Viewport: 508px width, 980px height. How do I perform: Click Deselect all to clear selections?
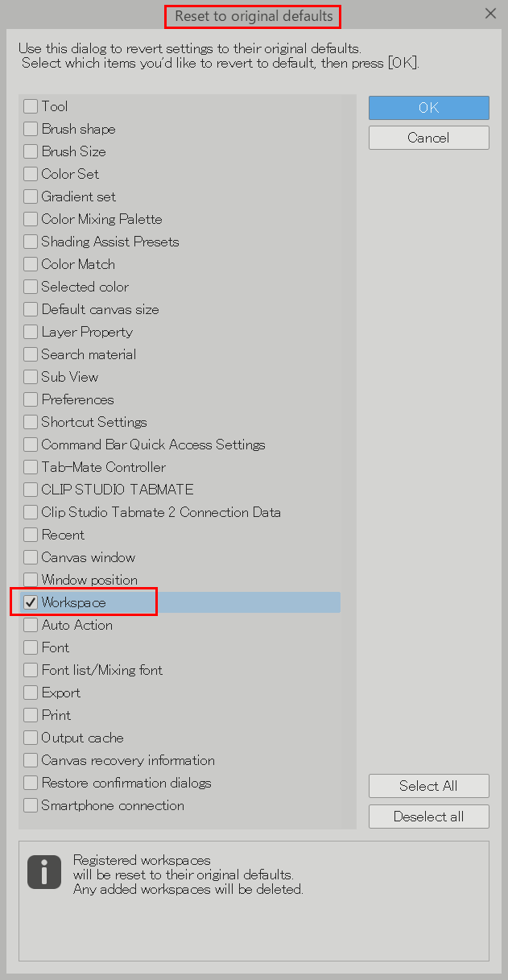(x=428, y=816)
